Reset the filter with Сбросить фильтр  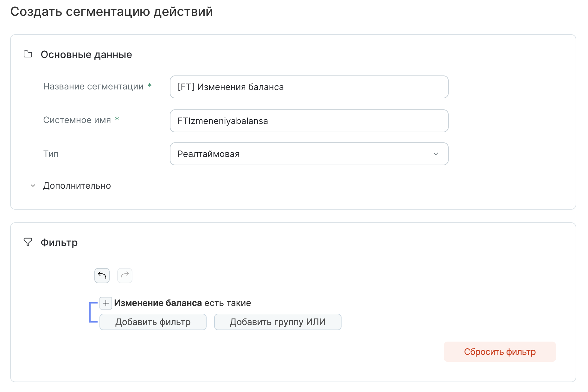point(500,352)
